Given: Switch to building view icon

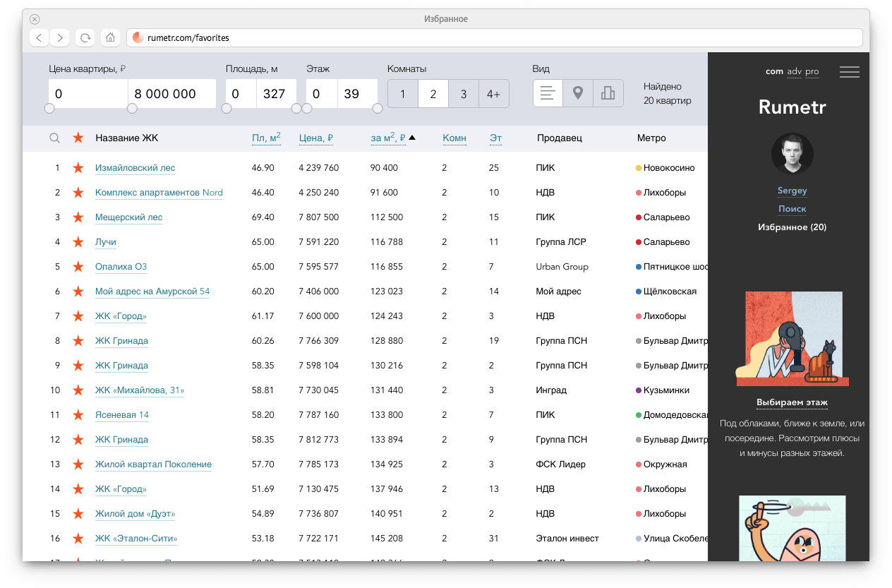Looking at the screenshot, I should pyautogui.click(x=608, y=93).
